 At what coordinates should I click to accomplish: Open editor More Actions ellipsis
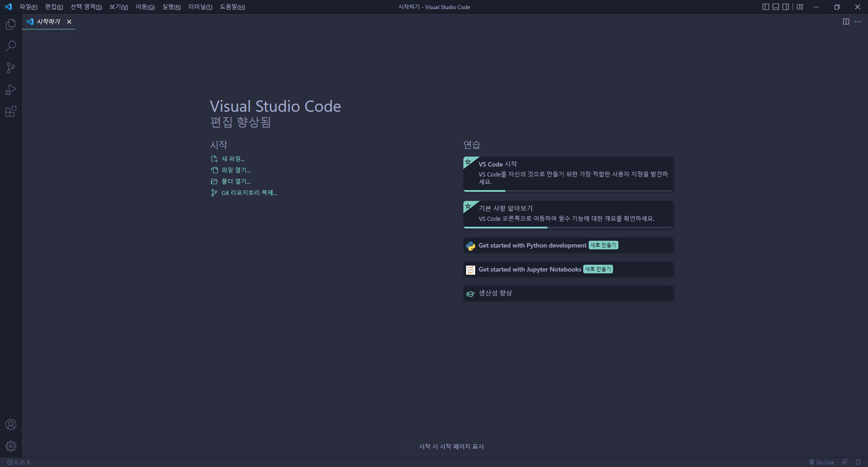pyautogui.click(x=858, y=22)
